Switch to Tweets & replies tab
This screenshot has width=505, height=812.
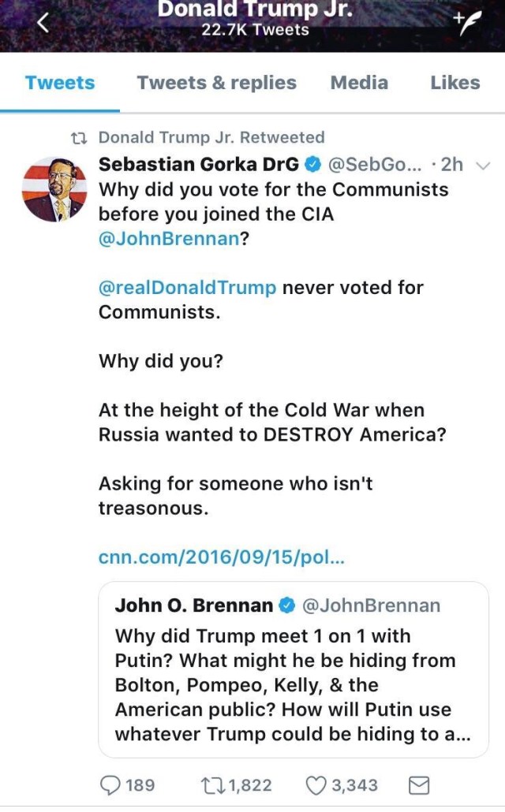(216, 83)
